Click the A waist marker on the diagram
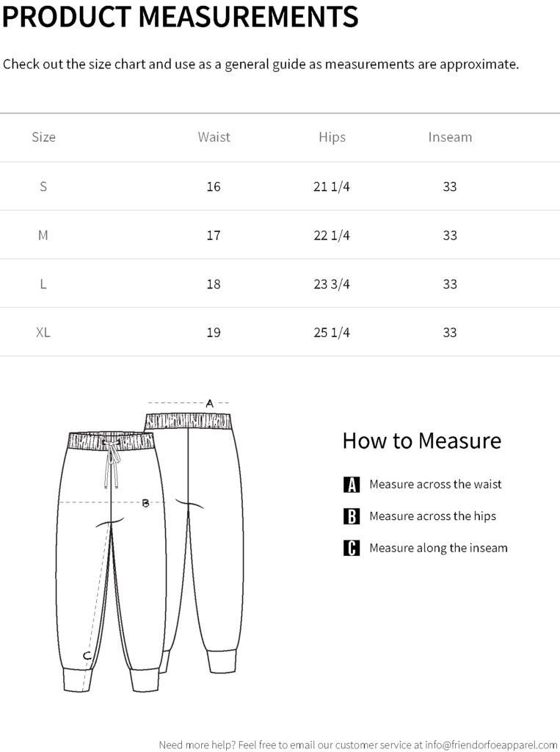This screenshot has width=560, height=752. [209, 403]
